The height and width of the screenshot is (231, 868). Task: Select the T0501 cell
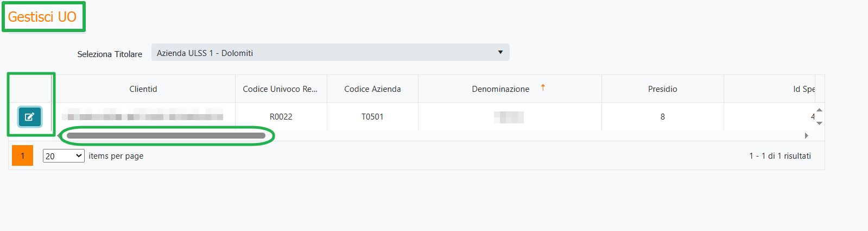click(372, 117)
